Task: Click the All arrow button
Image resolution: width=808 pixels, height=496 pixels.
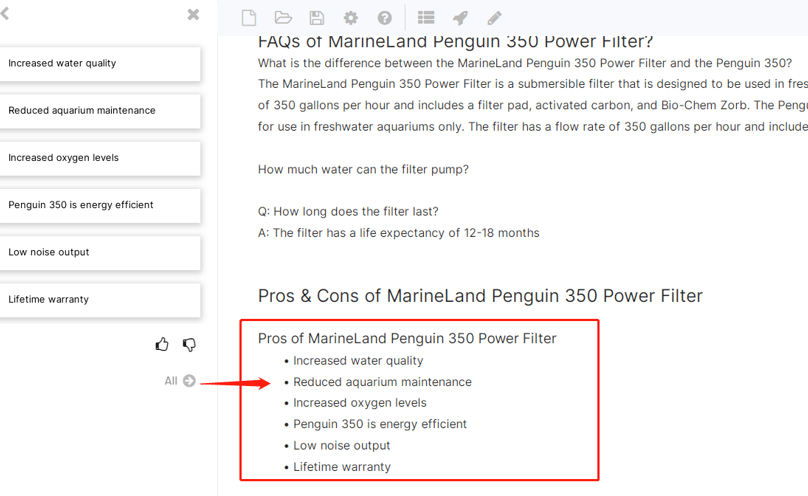Action: [180, 381]
